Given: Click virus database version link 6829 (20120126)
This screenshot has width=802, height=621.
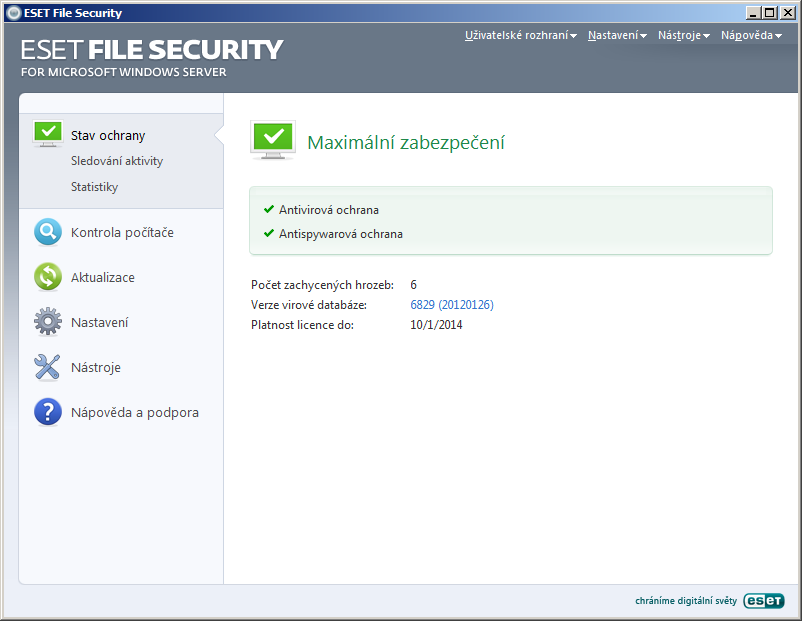Looking at the screenshot, I should pyautogui.click(x=452, y=305).
